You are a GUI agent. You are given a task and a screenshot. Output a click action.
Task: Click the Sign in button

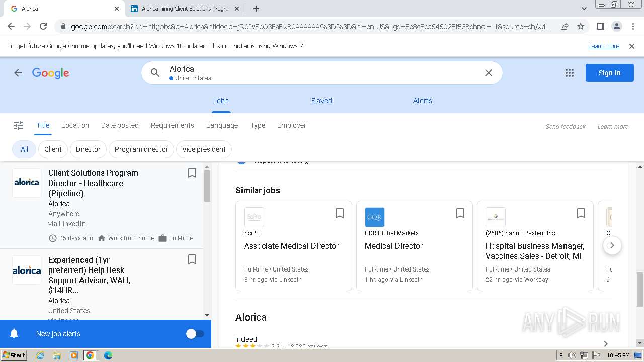click(609, 73)
